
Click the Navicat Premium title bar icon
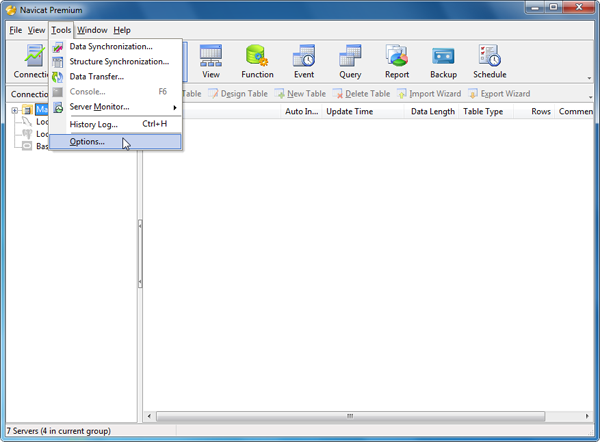(11, 10)
